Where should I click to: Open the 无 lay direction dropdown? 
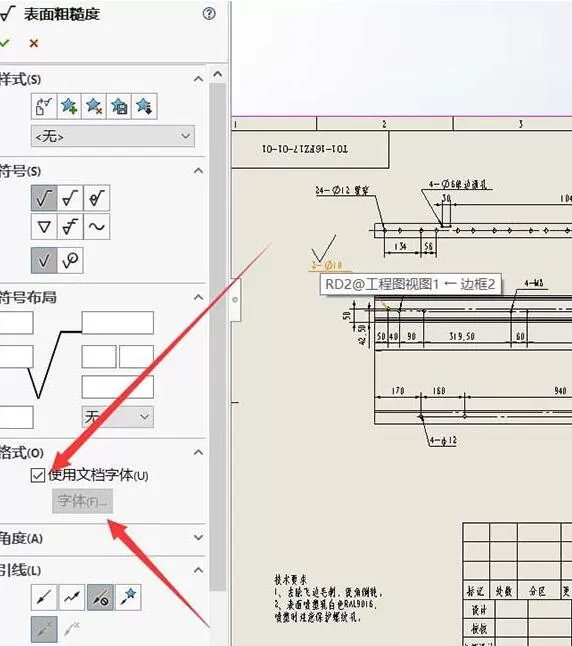[117, 417]
